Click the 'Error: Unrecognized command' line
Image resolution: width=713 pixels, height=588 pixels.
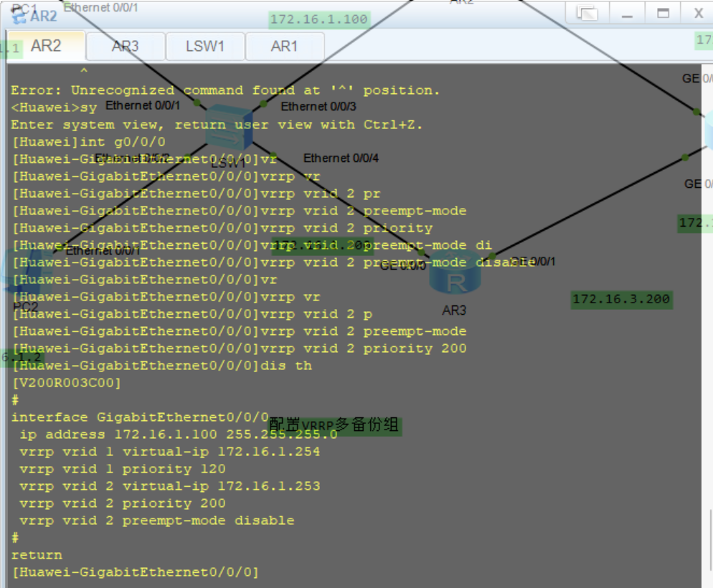225,90
